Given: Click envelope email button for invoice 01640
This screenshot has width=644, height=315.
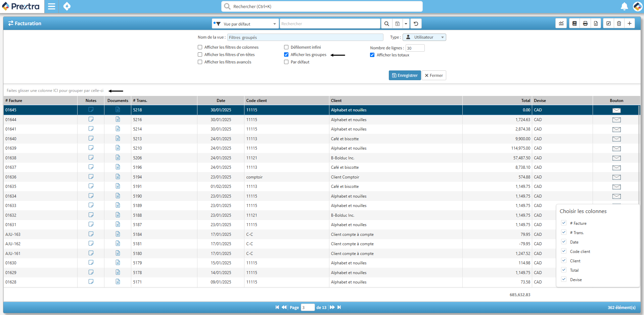Looking at the screenshot, I should (x=616, y=139).
